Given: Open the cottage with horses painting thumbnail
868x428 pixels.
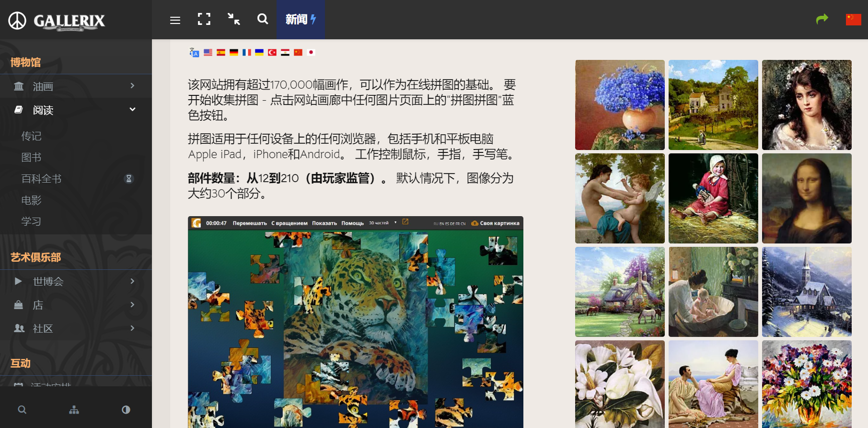Looking at the screenshot, I should coord(620,292).
